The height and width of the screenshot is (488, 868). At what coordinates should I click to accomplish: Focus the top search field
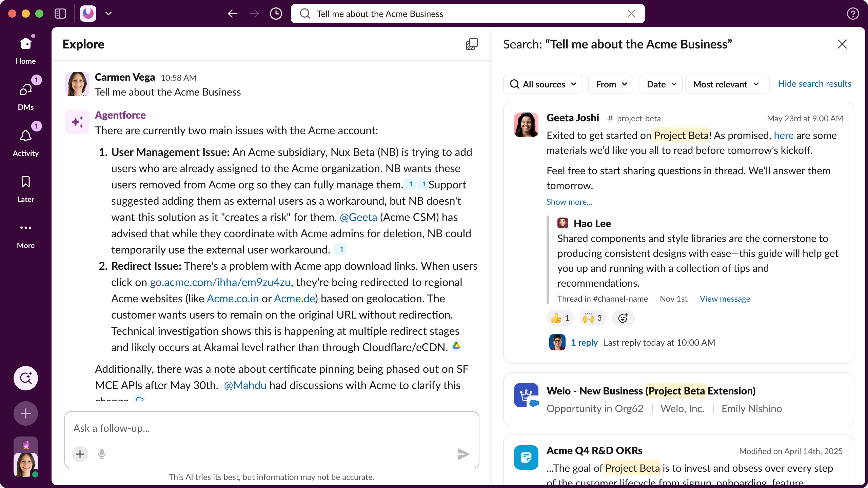[468, 14]
